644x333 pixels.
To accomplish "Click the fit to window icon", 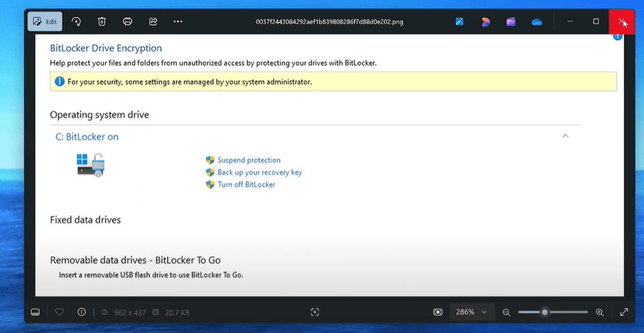I will click(x=437, y=312).
